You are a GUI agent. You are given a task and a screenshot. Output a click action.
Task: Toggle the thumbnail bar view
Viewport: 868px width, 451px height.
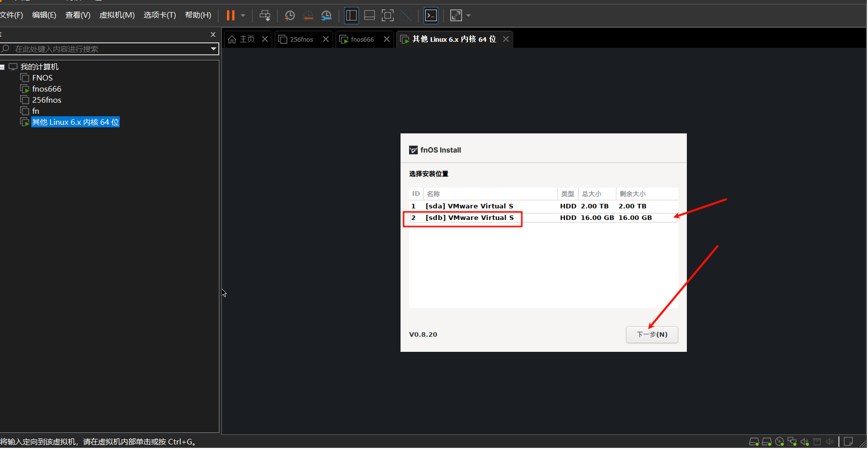(x=369, y=16)
